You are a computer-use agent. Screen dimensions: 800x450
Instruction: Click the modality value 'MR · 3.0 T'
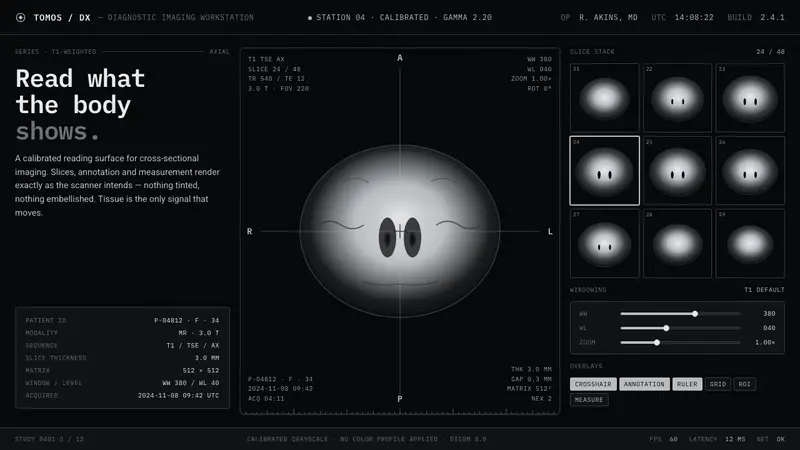click(x=199, y=333)
